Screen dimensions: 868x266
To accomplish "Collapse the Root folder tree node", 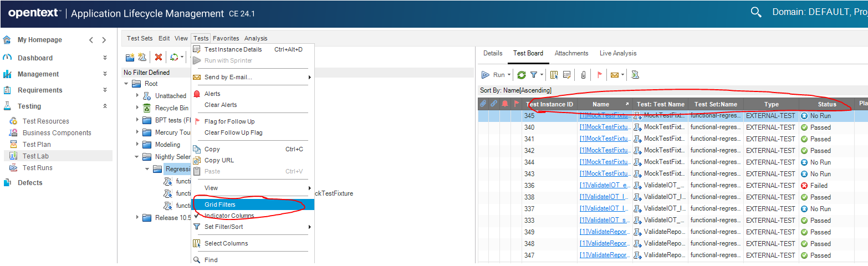I will [127, 84].
